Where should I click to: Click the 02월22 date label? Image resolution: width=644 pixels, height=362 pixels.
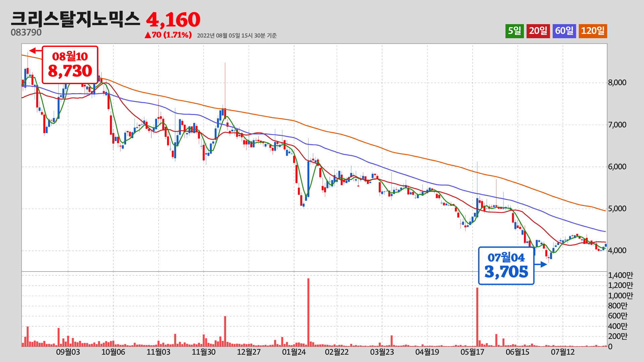[337, 352]
